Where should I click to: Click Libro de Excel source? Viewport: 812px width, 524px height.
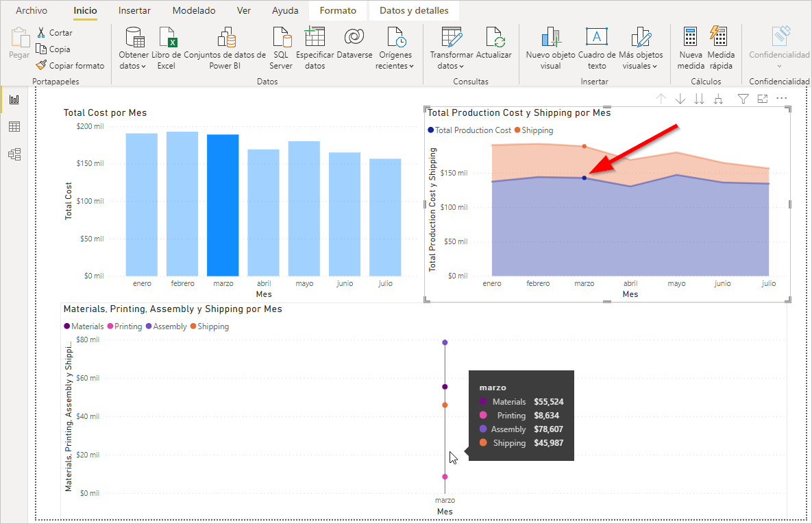[167, 48]
